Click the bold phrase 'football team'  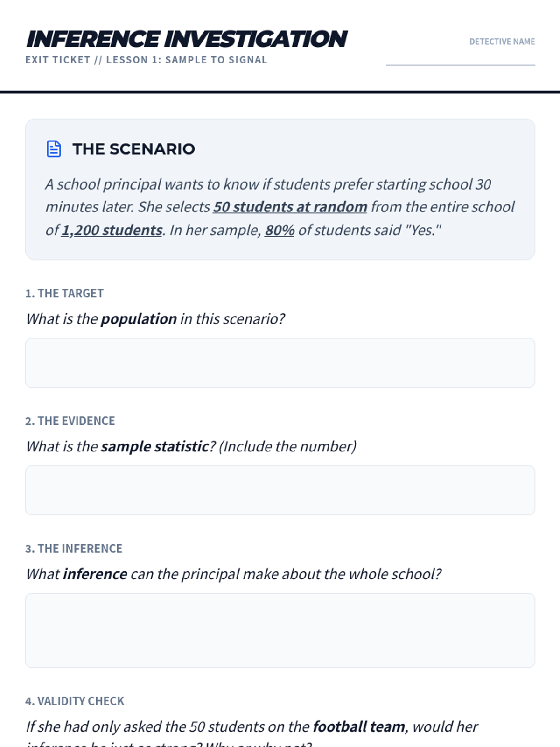(x=359, y=726)
